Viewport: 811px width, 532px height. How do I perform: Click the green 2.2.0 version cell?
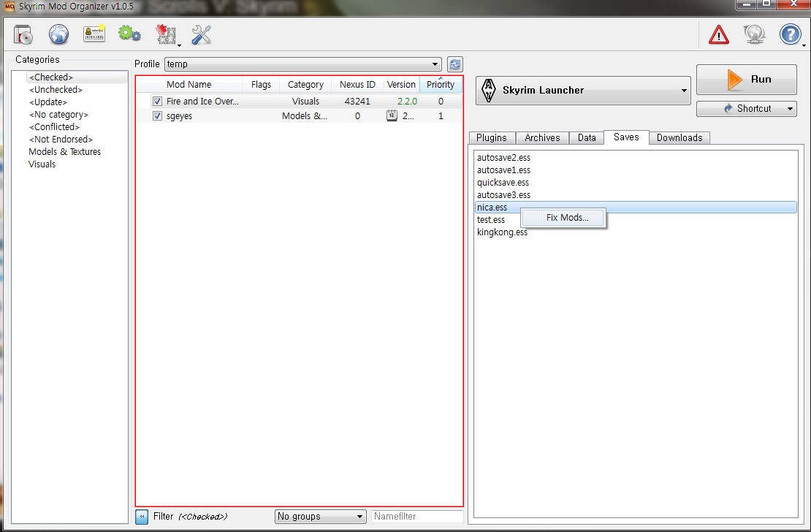click(407, 102)
